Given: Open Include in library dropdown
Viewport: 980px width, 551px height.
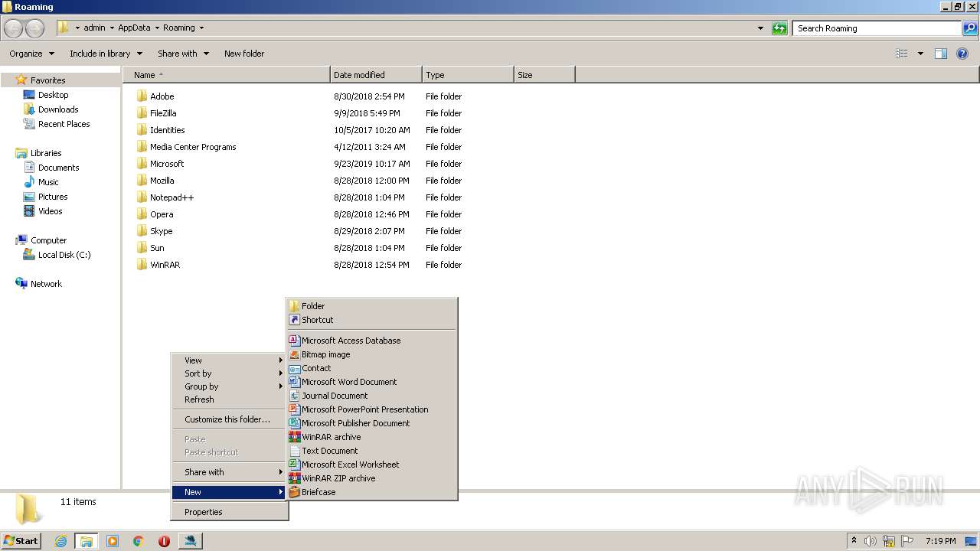Looking at the screenshot, I should 106,54.
